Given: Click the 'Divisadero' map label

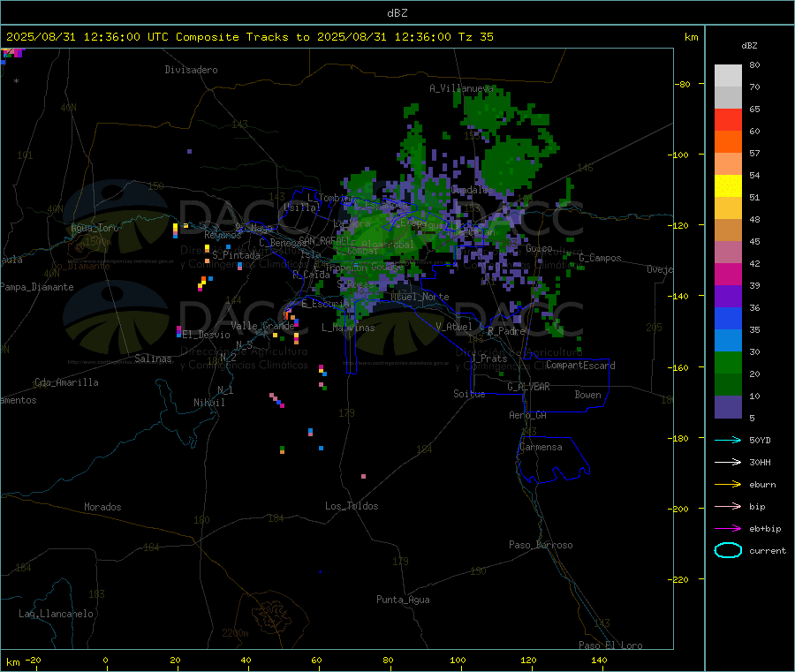Looking at the screenshot, I should coord(191,70).
